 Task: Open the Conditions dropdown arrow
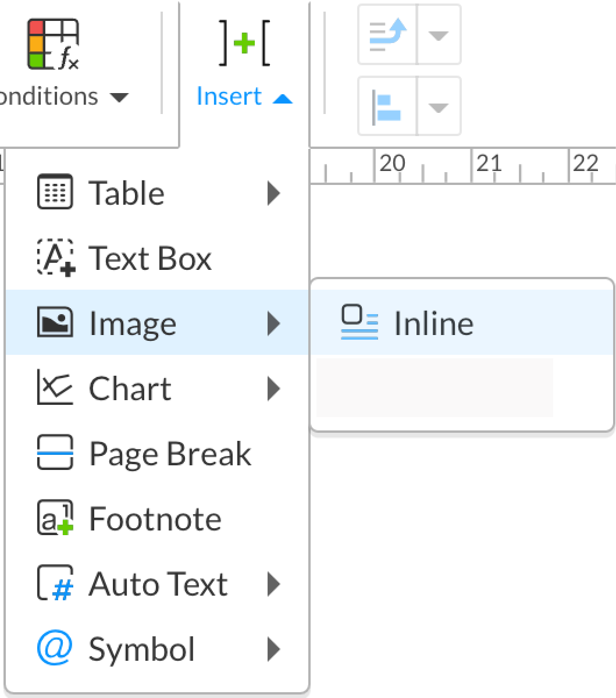[119, 97]
